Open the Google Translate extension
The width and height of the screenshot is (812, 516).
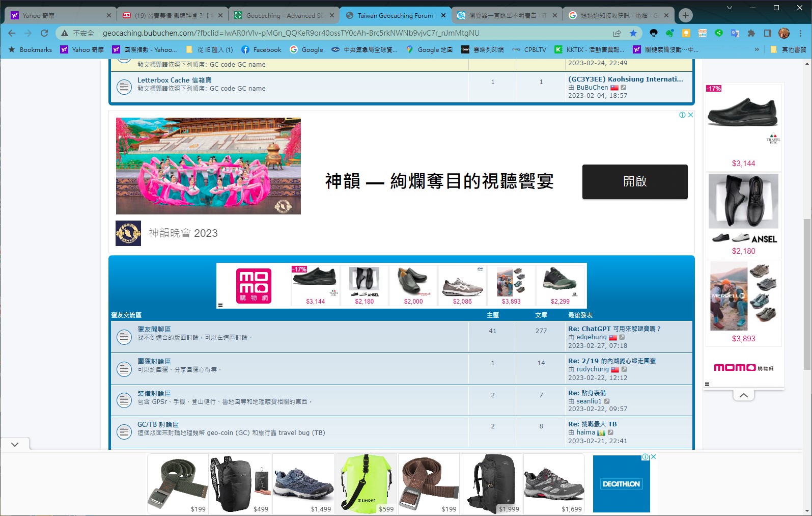pos(735,33)
